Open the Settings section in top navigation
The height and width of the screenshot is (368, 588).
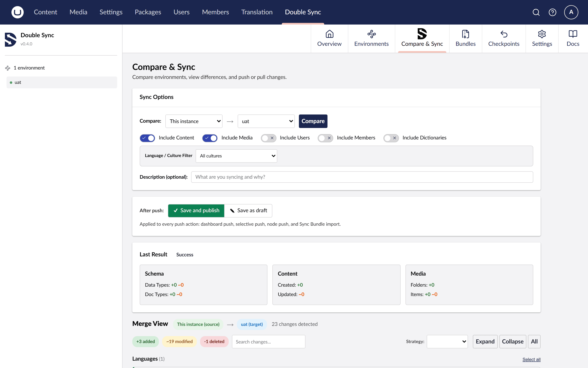click(111, 12)
